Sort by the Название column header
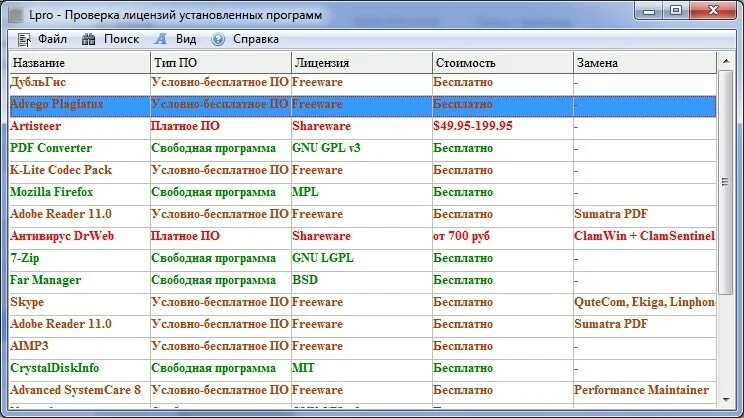Image resolution: width=744 pixels, height=418 pixels. click(79, 63)
